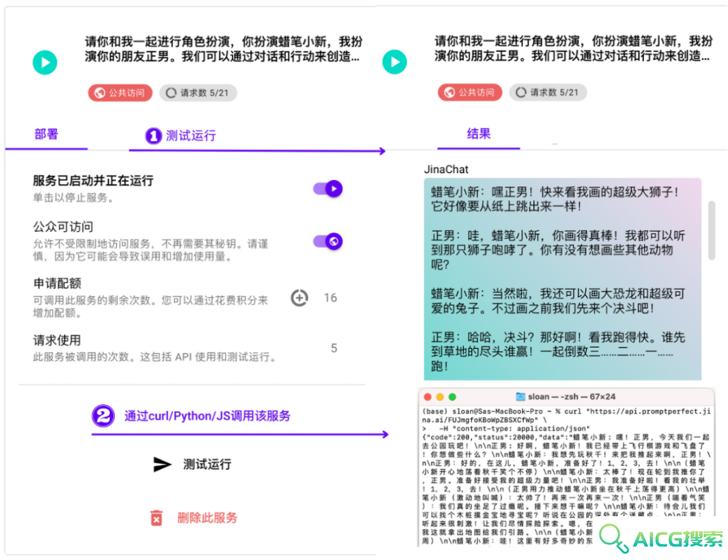Click left panel prompt title text
Image resolution: width=728 pixels, height=560 pixels.
point(223,49)
